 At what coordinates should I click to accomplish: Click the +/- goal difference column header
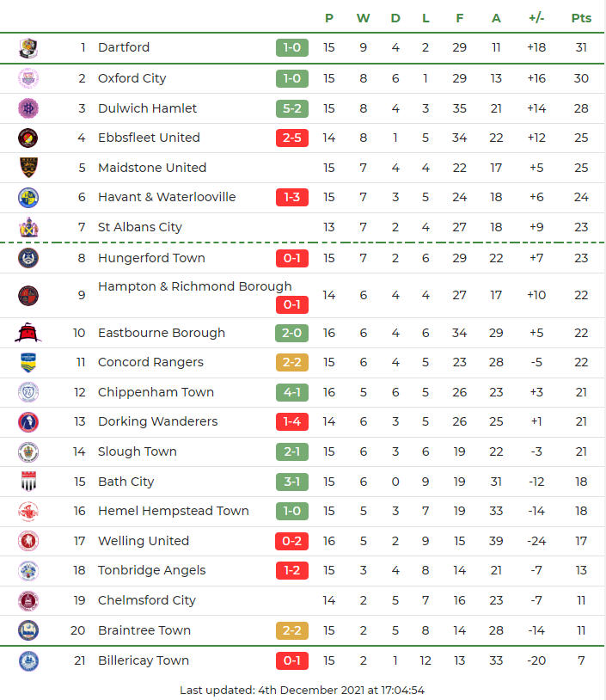pyautogui.click(x=536, y=17)
